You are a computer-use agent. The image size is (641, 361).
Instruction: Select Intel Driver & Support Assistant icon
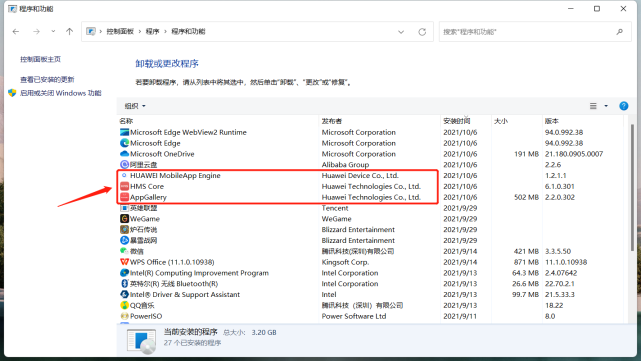coord(124,294)
